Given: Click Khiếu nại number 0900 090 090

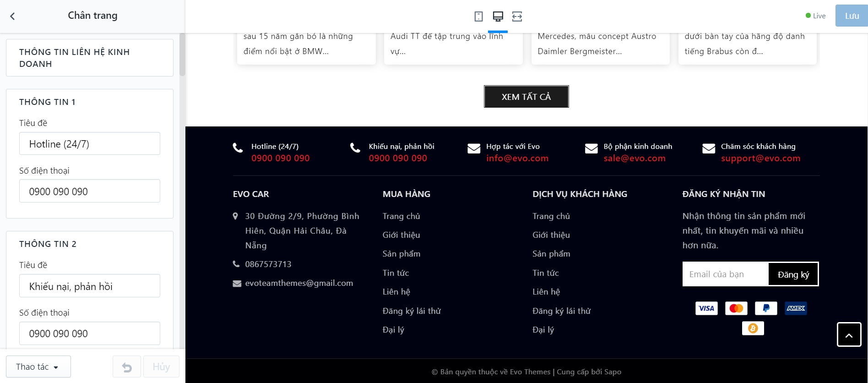Looking at the screenshot, I should [398, 158].
